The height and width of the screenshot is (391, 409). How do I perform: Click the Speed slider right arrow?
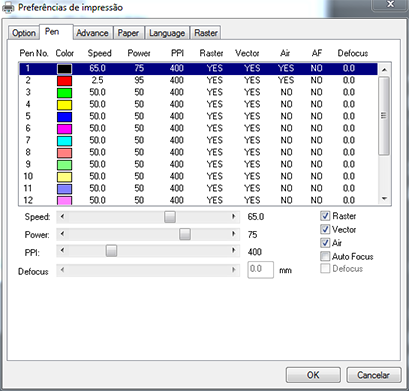[x=234, y=217]
